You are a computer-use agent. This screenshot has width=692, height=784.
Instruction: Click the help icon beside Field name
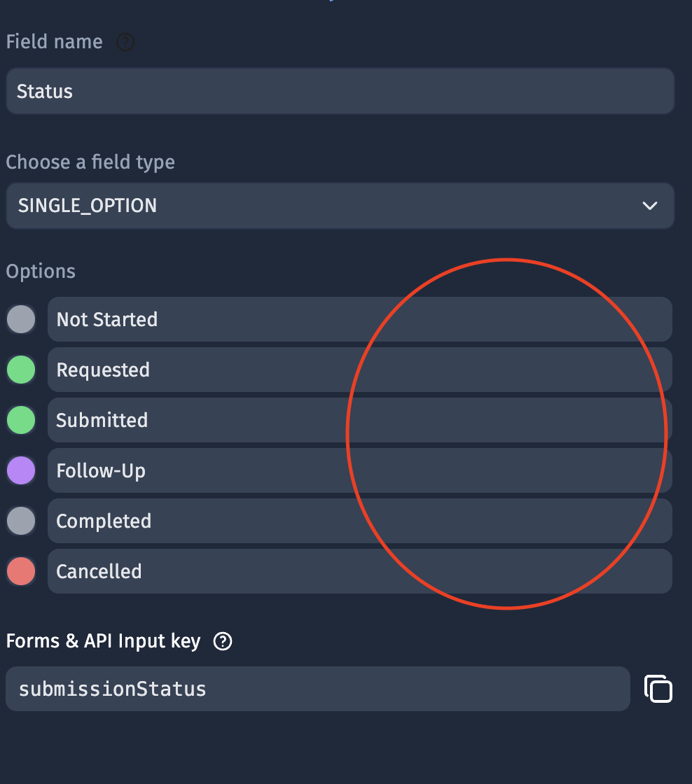pos(125,43)
